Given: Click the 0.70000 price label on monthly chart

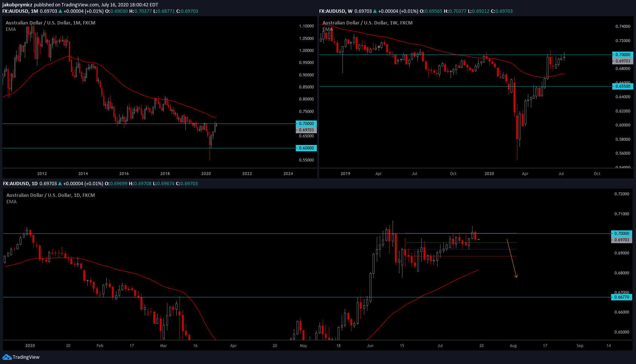Looking at the screenshot, I should tap(306, 123).
